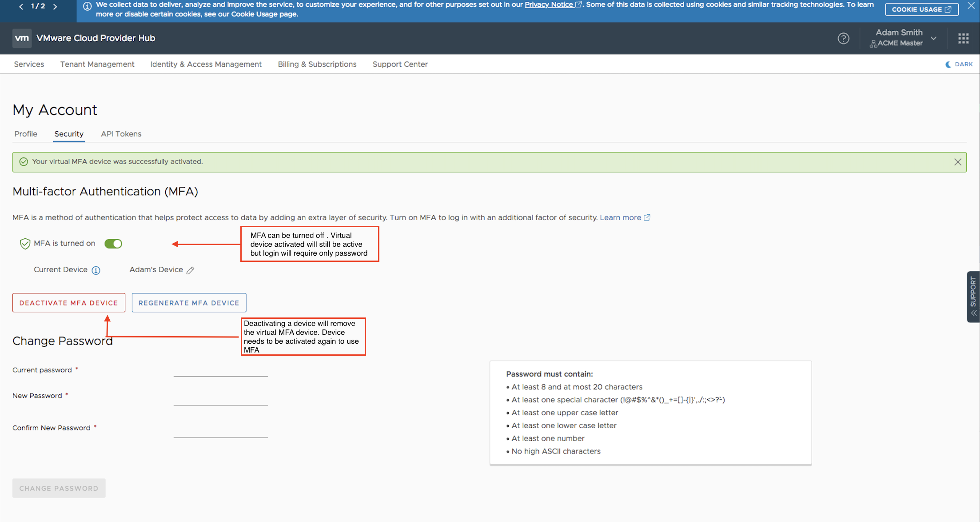This screenshot has height=522, width=980.
Task: Go to previous notification arrow
Action: pyautogui.click(x=21, y=7)
